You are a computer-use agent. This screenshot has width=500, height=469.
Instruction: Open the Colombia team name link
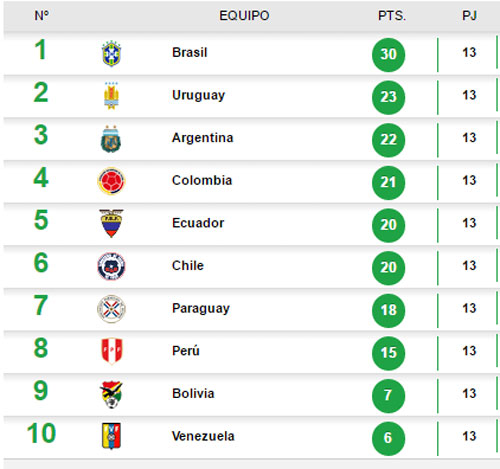(x=202, y=181)
